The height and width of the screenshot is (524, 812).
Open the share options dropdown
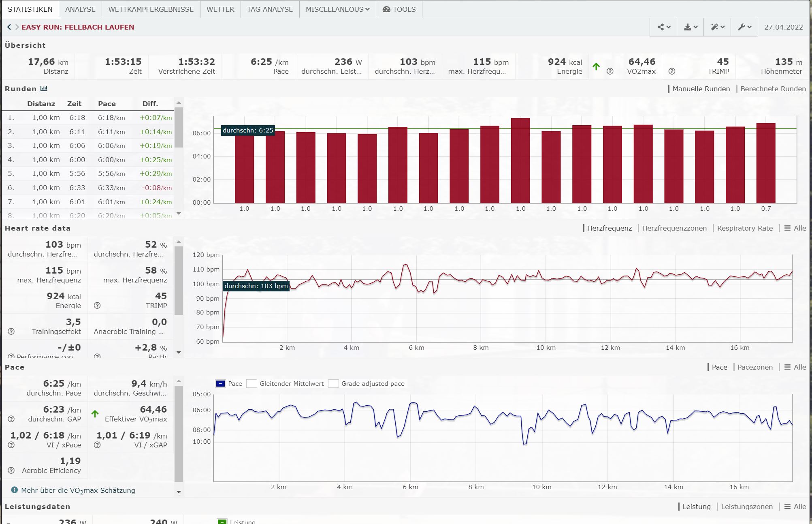663,27
